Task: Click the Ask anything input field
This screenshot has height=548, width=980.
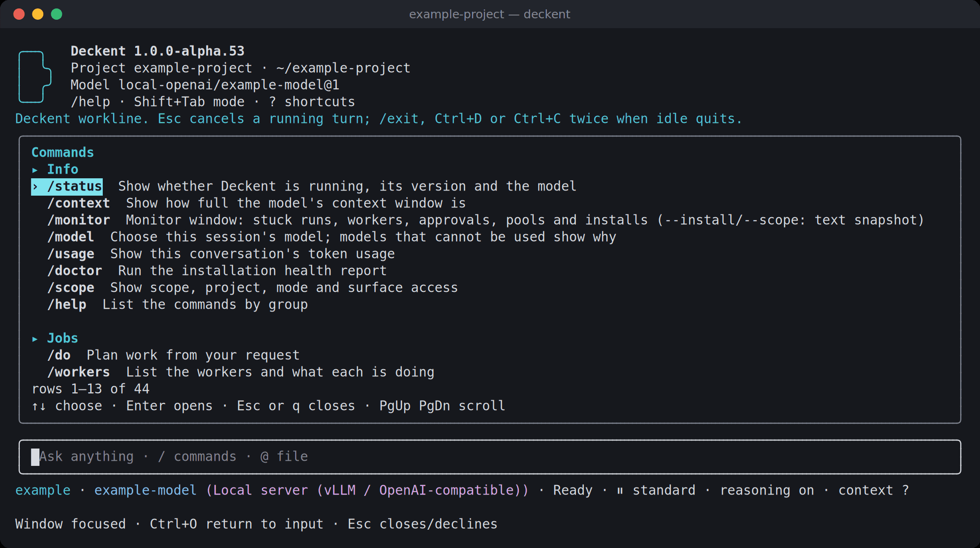Action: 490,457
